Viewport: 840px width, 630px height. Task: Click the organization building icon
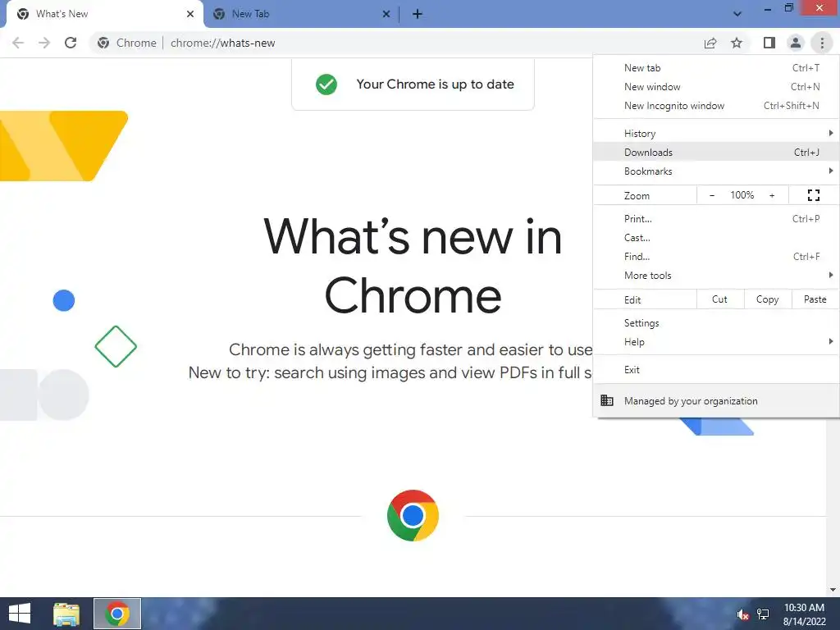[607, 400]
